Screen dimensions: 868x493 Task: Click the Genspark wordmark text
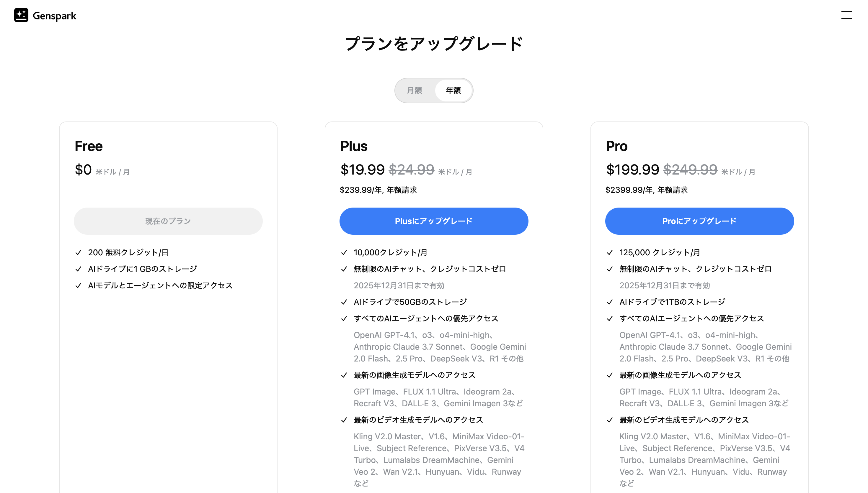pos(55,16)
